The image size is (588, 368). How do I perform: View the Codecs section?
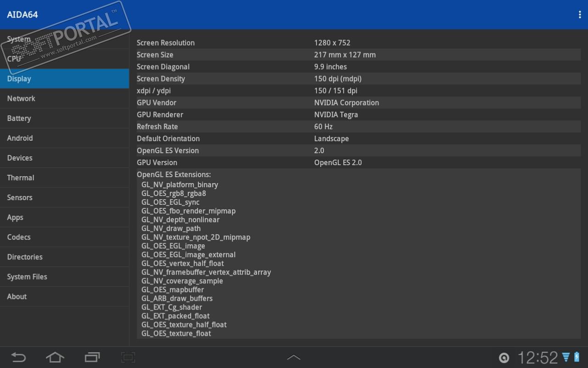point(64,237)
